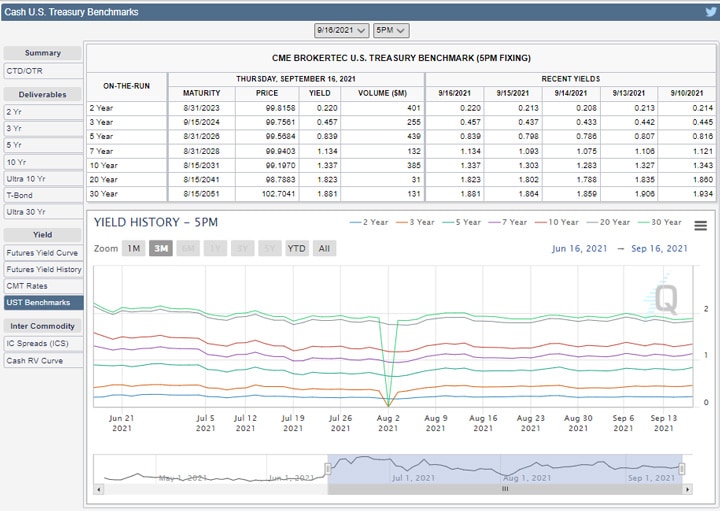Click the scrollbar left arrow
The image size is (720, 511).
point(99,489)
